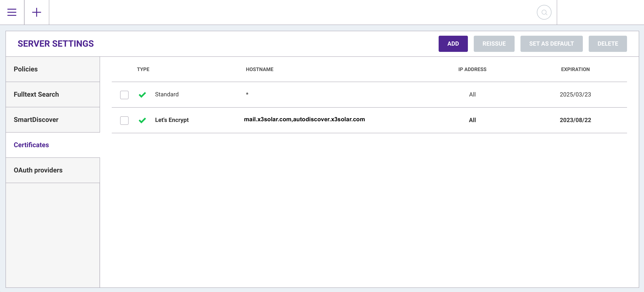Click the REISSUE button
The image size is (644, 292).
click(x=494, y=44)
